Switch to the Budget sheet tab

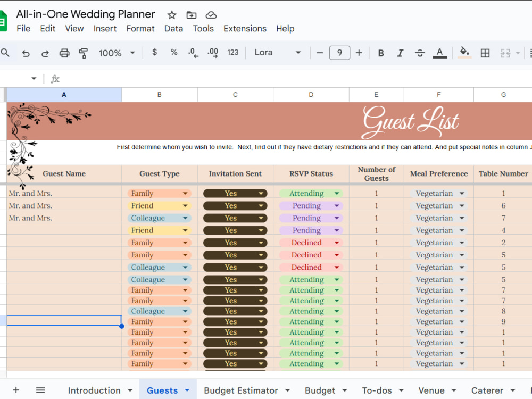pyautogui.click(x=320, y=390)
